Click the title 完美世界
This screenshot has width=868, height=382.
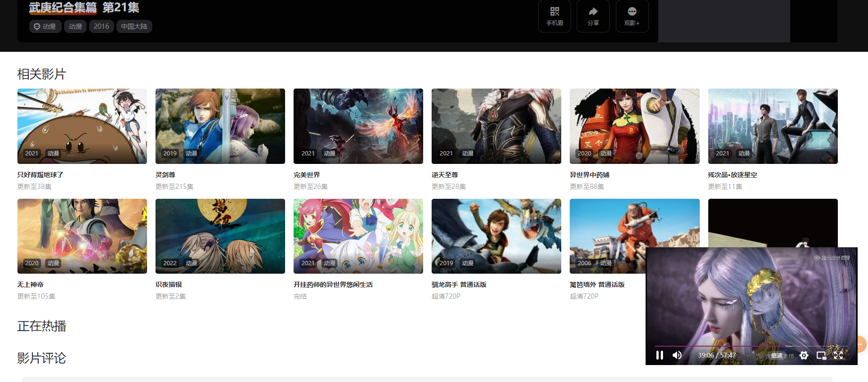(x=307, y=175)
